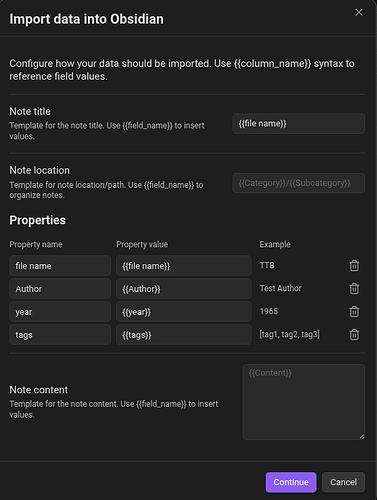The image size is (377, 500).
Task: Click the 'Test Author' example value
Action: click(x=280, y=288)
